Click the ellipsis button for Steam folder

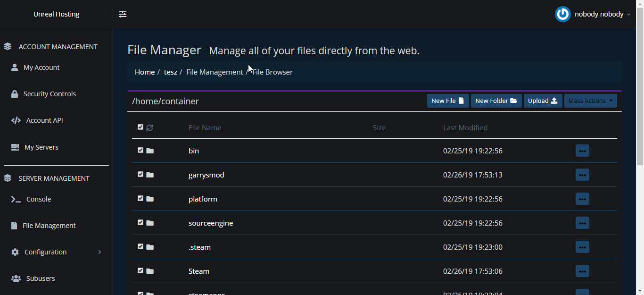coord(582,271)
